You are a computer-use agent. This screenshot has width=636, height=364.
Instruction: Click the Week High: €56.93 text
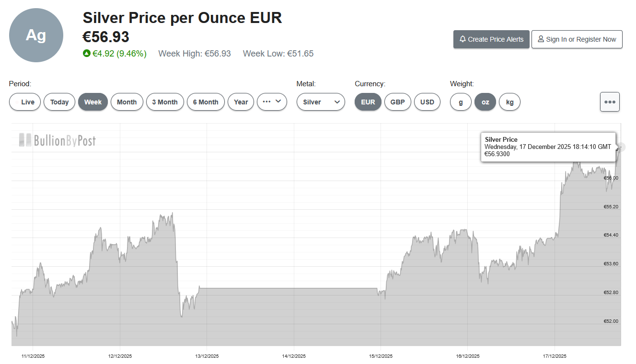(195, 54)
